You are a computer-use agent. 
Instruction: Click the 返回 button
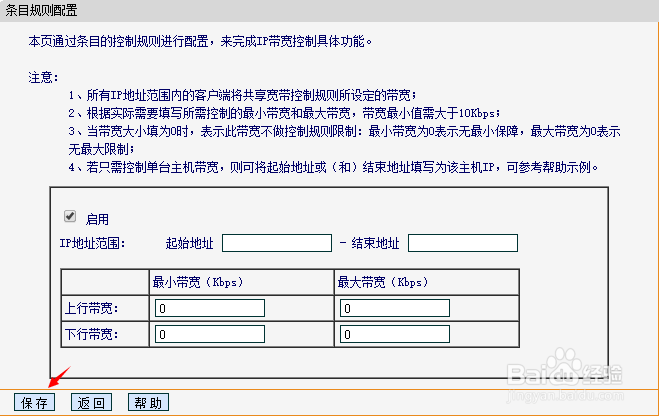(91, 402)
